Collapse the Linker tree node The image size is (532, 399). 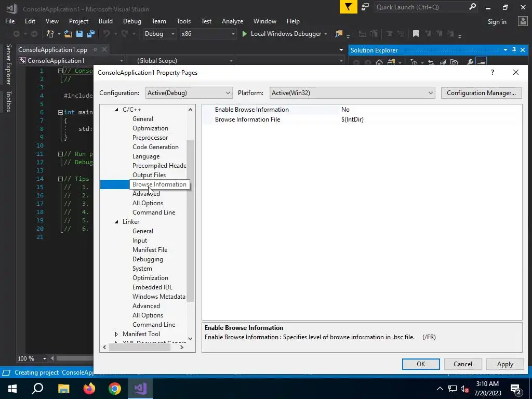coord(116,222)
